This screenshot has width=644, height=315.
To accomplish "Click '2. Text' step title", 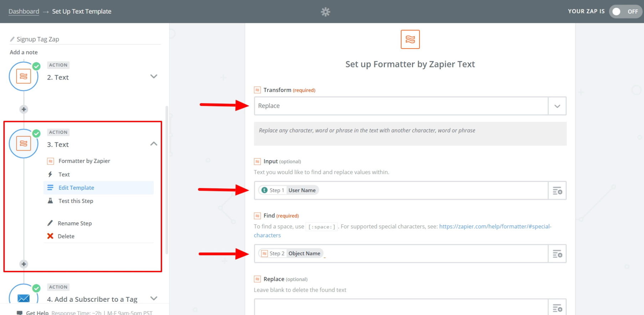I will pos(58,77).
